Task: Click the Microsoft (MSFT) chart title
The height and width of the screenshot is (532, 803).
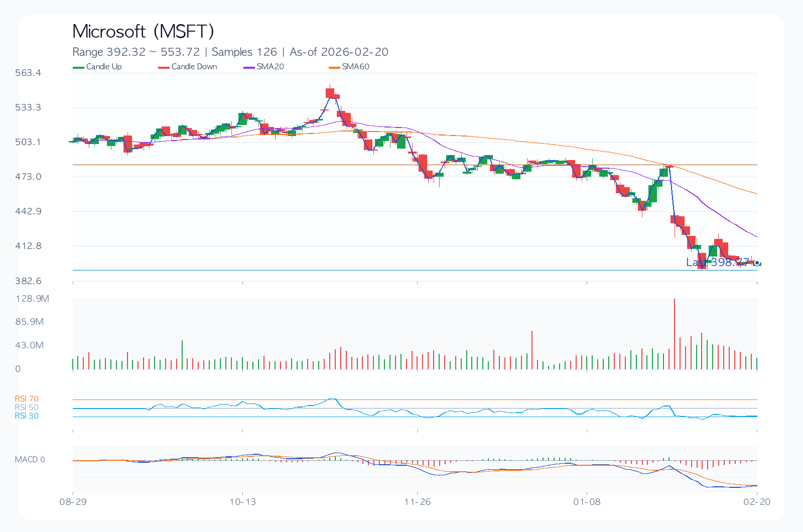Action: (x=143, y=31)
